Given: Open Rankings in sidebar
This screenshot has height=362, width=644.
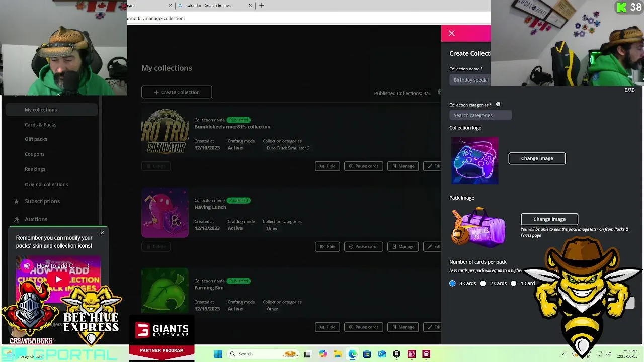Looking at the screenshot, I should pos(35,169).
